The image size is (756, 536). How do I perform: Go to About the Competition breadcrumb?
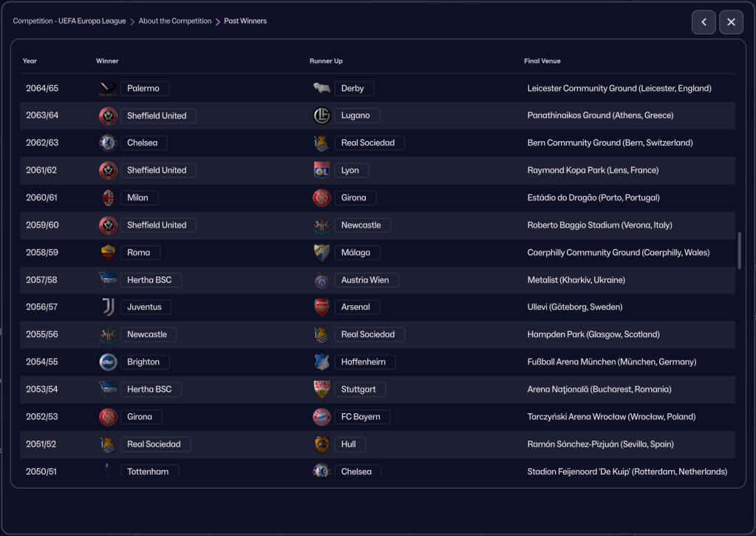click(175, 21)
